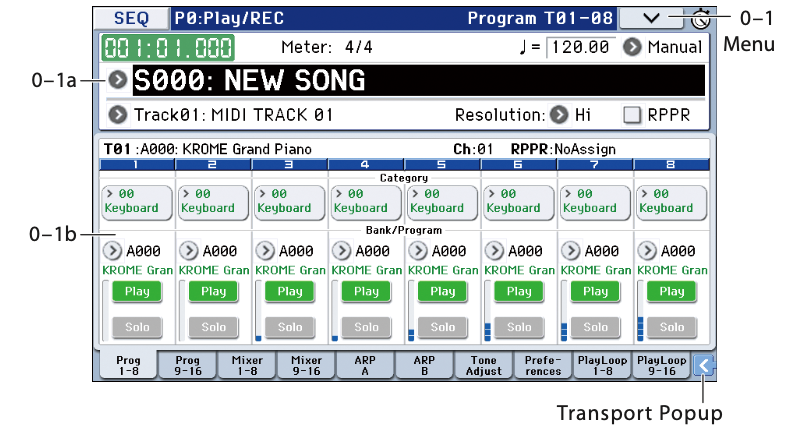Toggle track 3 Play status button
This screenshot has width=806, height=434.
click(290, 292)
